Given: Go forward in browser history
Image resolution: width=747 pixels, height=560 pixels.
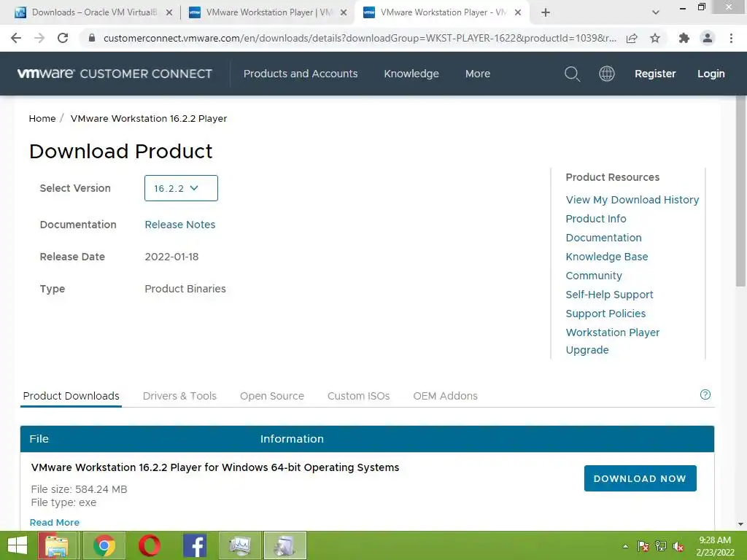Looking at the screenshot, I should click(x=39, y=38).
